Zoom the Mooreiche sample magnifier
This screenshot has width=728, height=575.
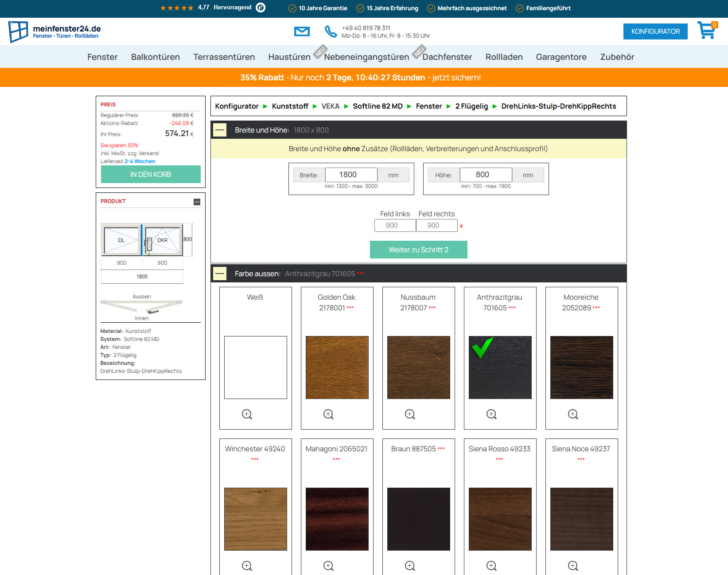coord(573,414)
